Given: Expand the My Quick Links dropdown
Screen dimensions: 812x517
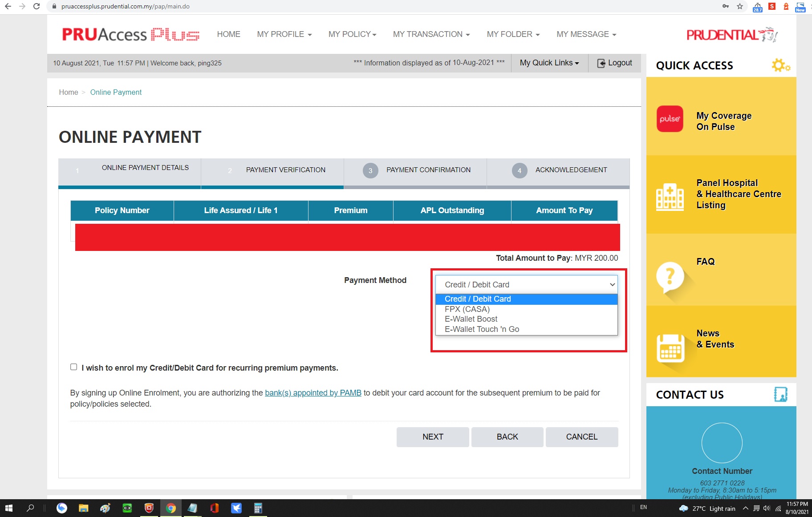Looking at the screenshot, I should pos(549,63).
